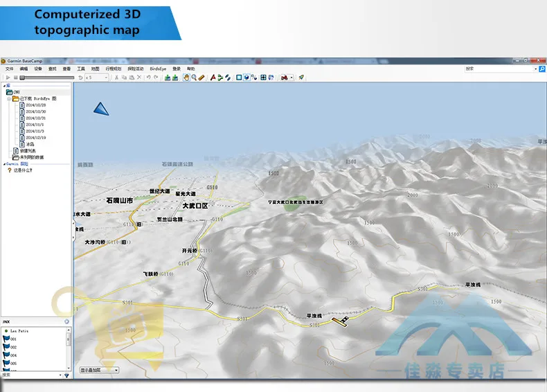Select the New Waypoint flag tool
The height and width of the screenshot is (392, 547).
click(x=213, y=78)
